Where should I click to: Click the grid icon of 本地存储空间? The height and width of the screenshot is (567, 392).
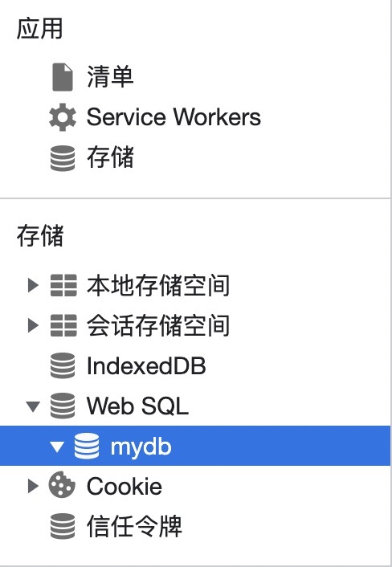pos(63,285)
